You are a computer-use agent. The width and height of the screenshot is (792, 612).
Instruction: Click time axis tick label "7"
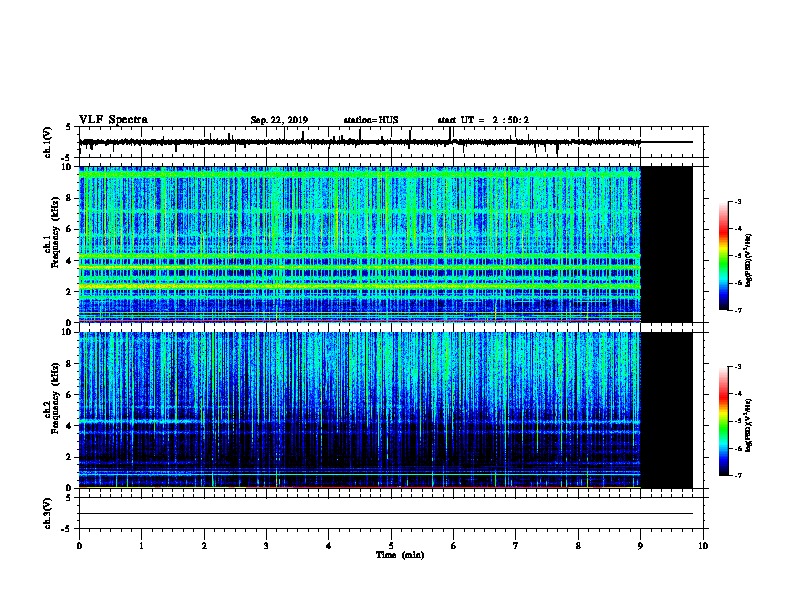(x=516, y=546)
